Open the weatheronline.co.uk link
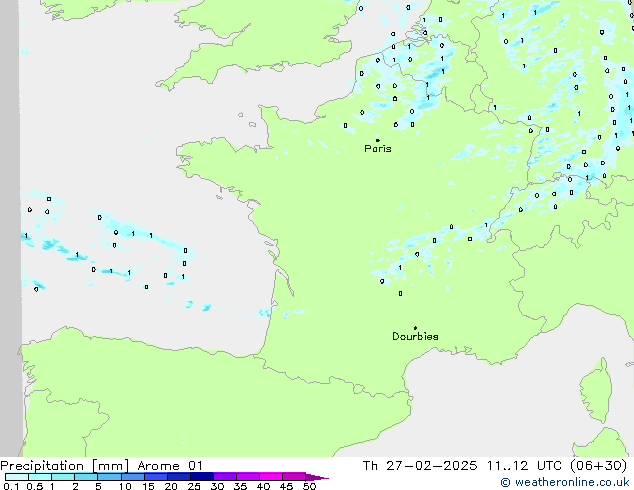The height and width of the screenshot is (490, 634). click(x=565, y=482)
